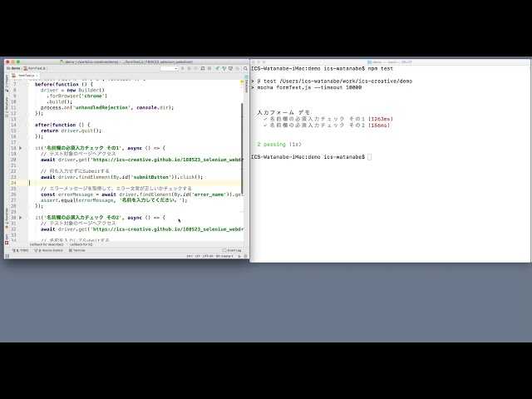
Task: Click 'callback for describe()' breadcrumb
Action: click(x=47, y=244)
